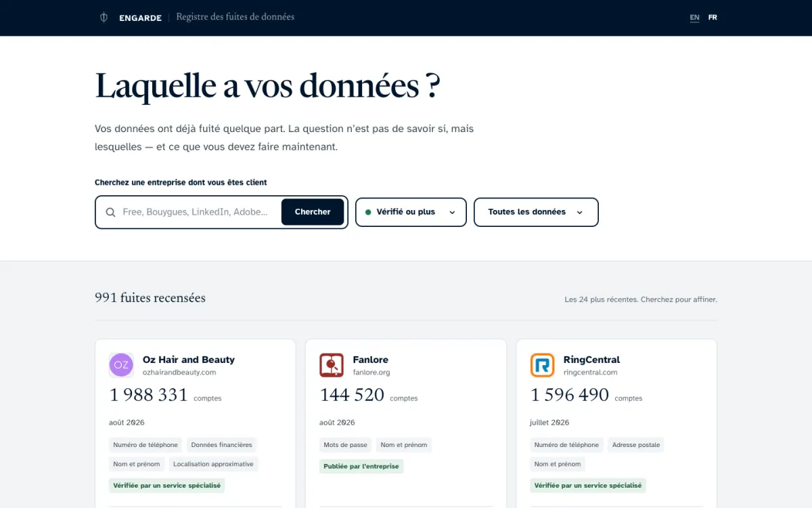Click the Oz Hair and Beauty logo
Image resolution: width=812 pixels, height=508 pixels.
pos(121,365)
